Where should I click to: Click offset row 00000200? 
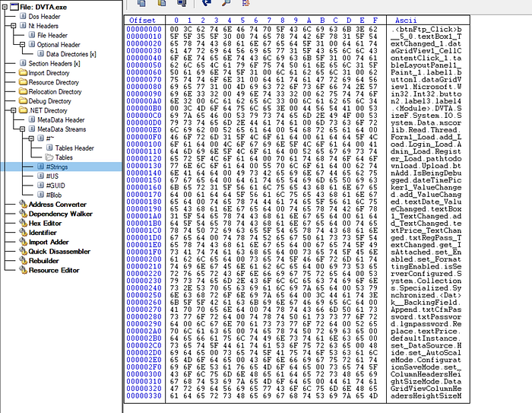click(144, 259)
